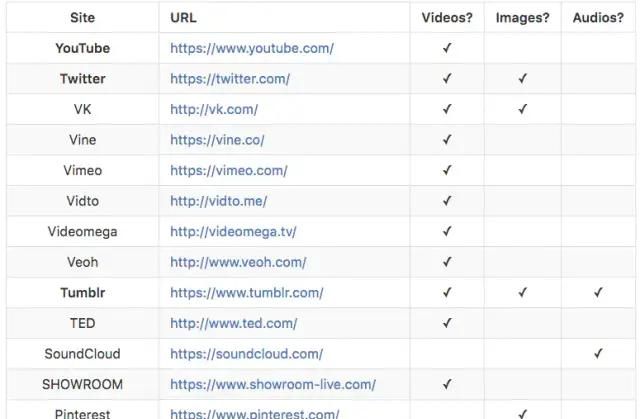The height and width of the screenshot is (419, 640).
Task: Open the YouTube URL link
Action: [251, 48]
